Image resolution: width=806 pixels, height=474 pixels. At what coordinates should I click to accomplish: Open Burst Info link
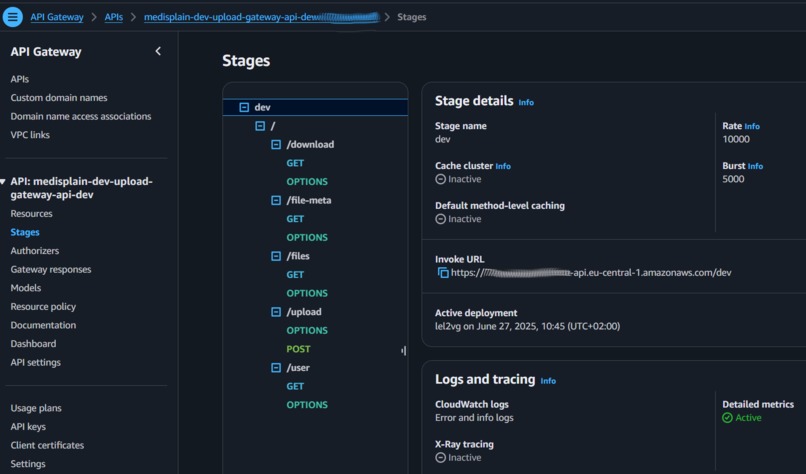point(755,166)
